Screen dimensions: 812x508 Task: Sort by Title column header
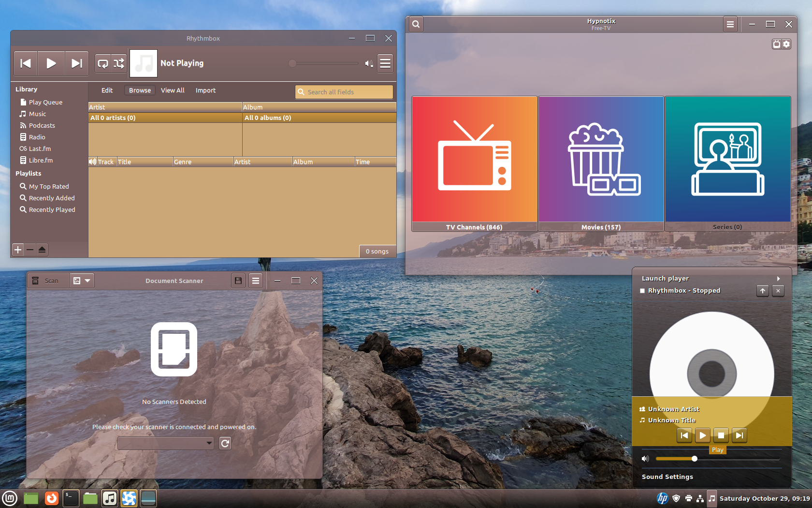[x=145, y=162]
